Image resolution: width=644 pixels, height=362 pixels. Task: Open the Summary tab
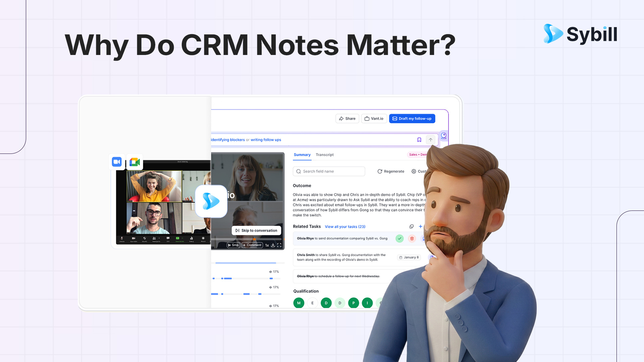click(x=302, y=155)
